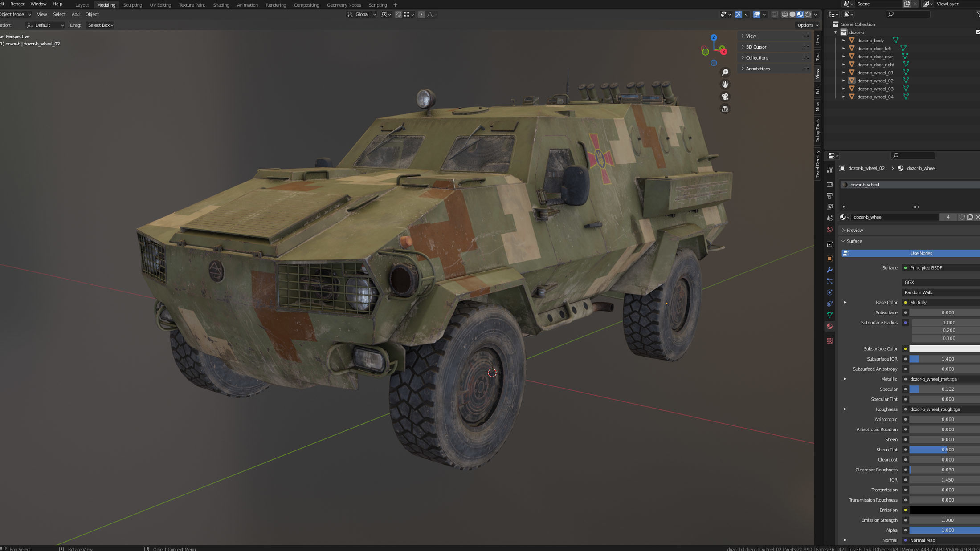980x551 pixels.
Task: Open the Global transform orientation dropdown
Action: coord(362,14)
